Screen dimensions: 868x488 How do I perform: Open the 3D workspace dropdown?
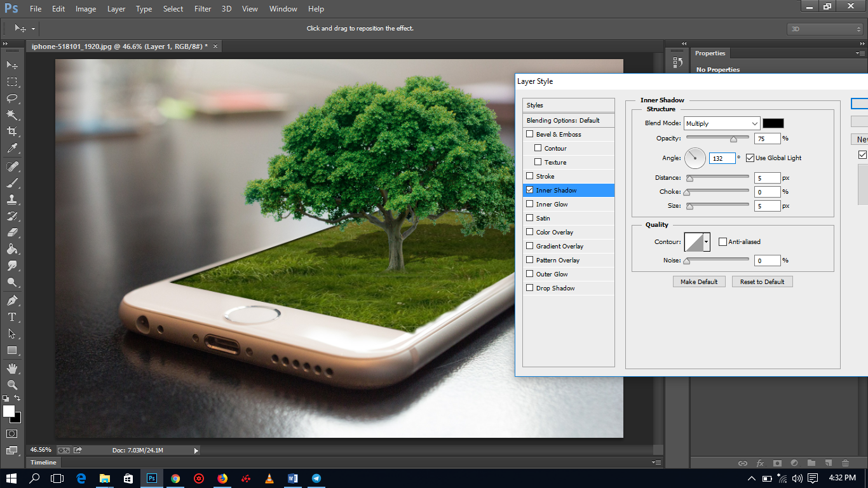tap(825, 29)
